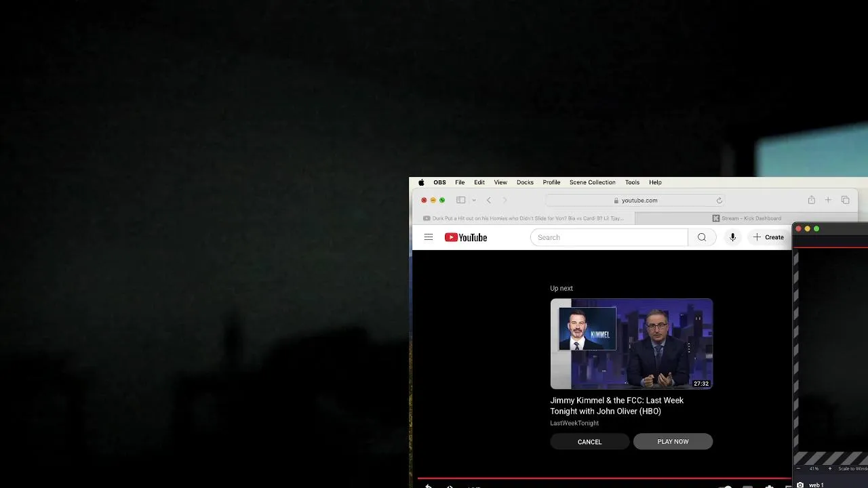The image size is (868, 488).
Task: Open Jimmy Kimmel & the FCC video title
Action: (x=617, y=405)
